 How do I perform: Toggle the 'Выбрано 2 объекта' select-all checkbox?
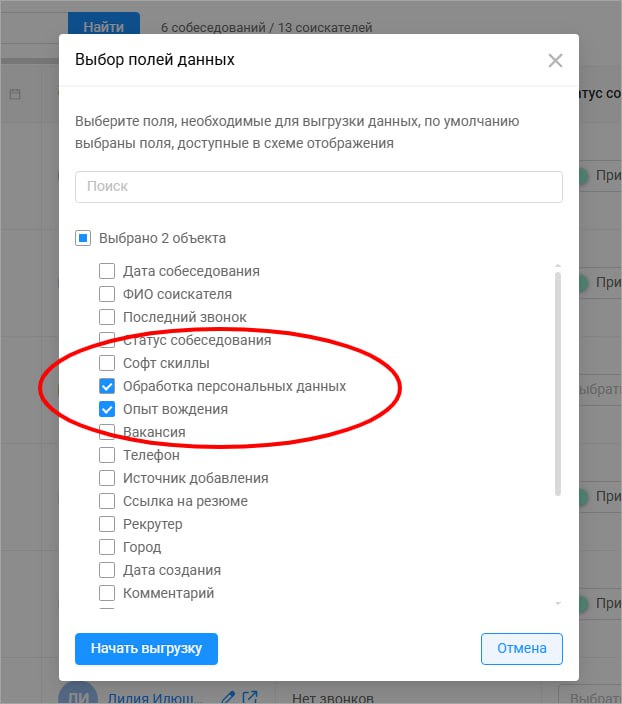point(83,239)
